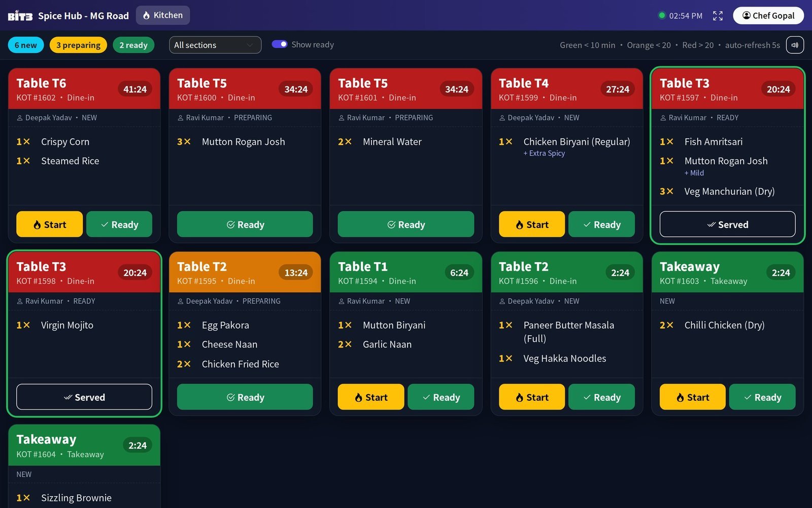Screen dimensions: 812x508
Task: Mark KOT #1597 as Served
Action: click(728, 224)
